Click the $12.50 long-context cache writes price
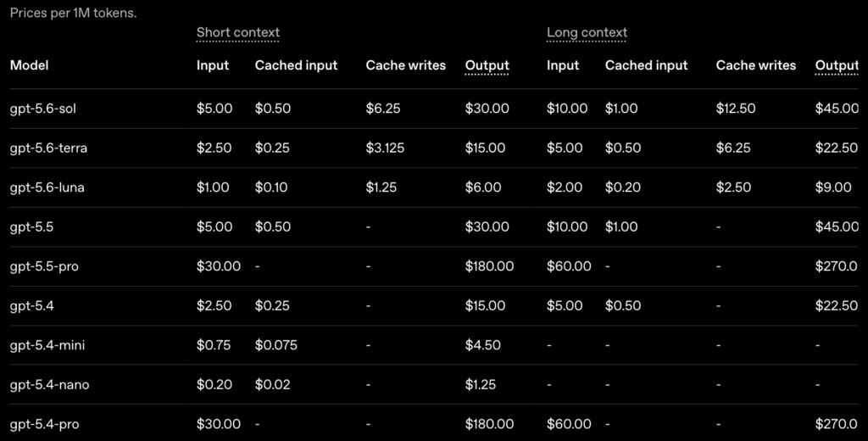Image resolution: width=868 pixels, height=441 pixels. pos(736,109)
